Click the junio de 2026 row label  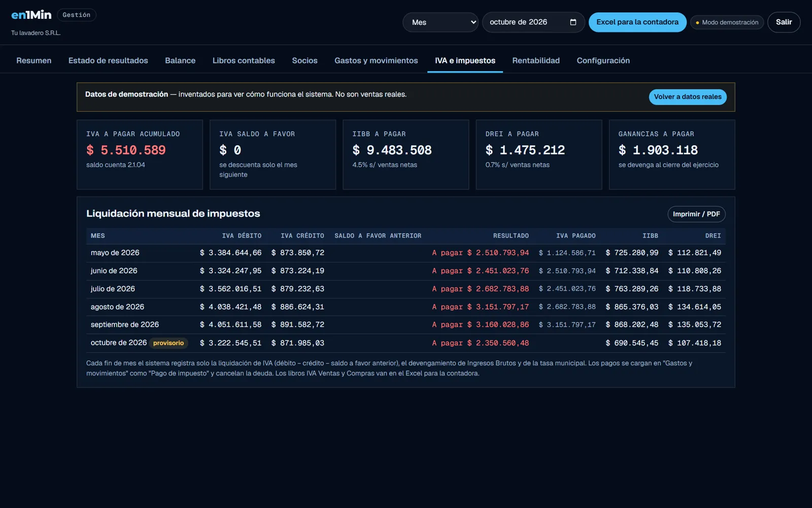[114, 271]
